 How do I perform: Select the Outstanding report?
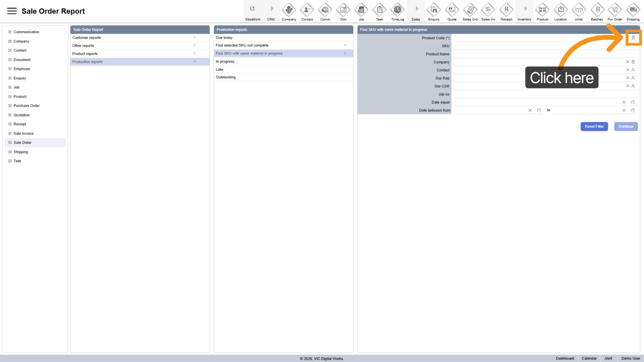click(283, 77)
